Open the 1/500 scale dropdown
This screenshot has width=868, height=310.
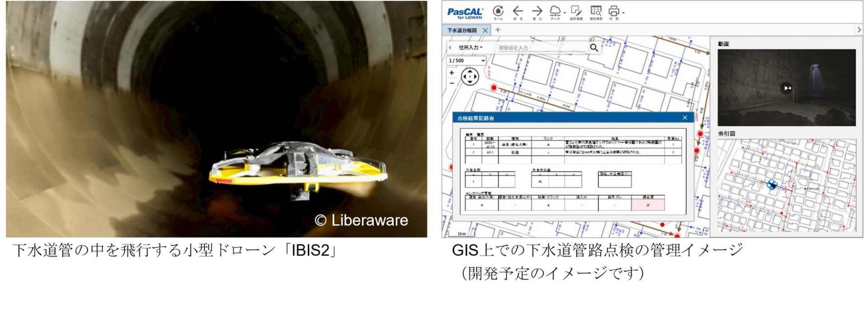[466, 61]
